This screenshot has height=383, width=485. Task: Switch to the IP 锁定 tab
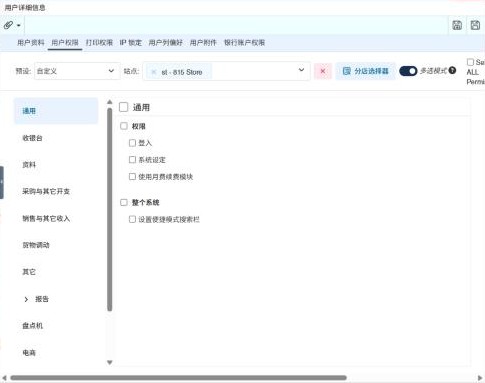(x=131, y=43)
